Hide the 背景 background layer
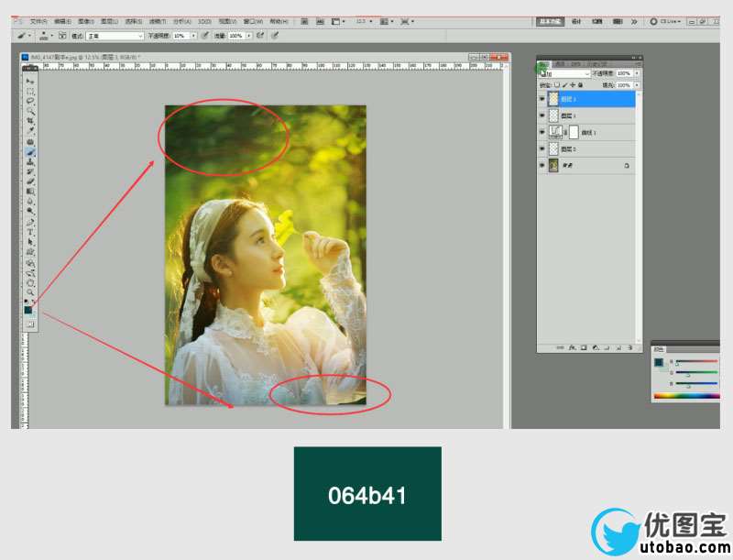 coord(542,166)
